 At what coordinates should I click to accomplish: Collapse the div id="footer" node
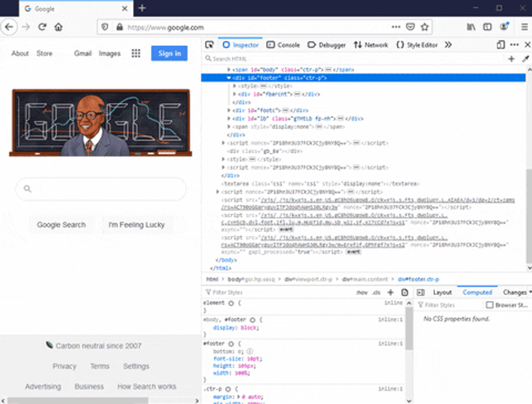[x=229, y=78]
